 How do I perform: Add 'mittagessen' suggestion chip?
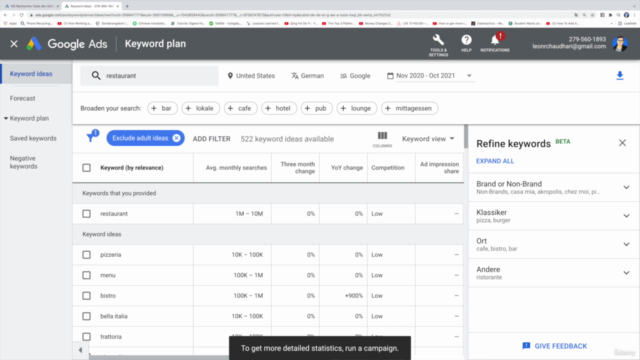coord(409,108)
